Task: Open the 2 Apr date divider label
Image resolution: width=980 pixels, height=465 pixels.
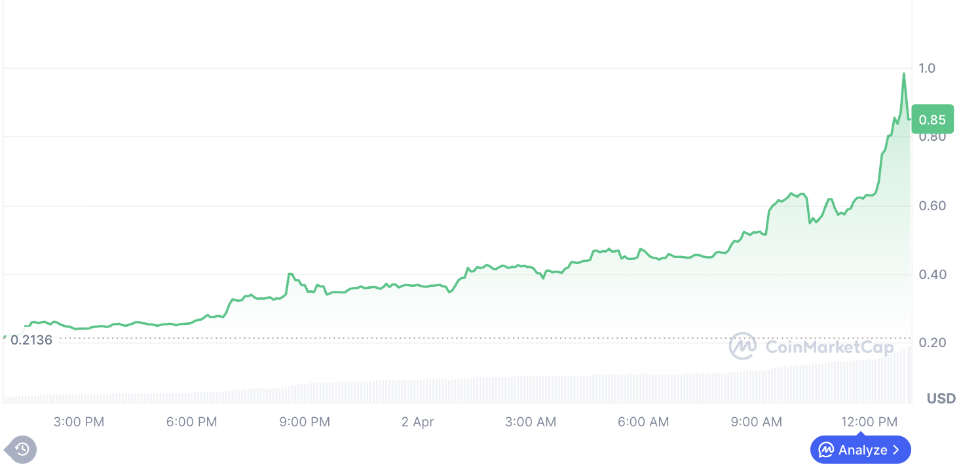Action: pyautogui.click(x=417, y=422)
